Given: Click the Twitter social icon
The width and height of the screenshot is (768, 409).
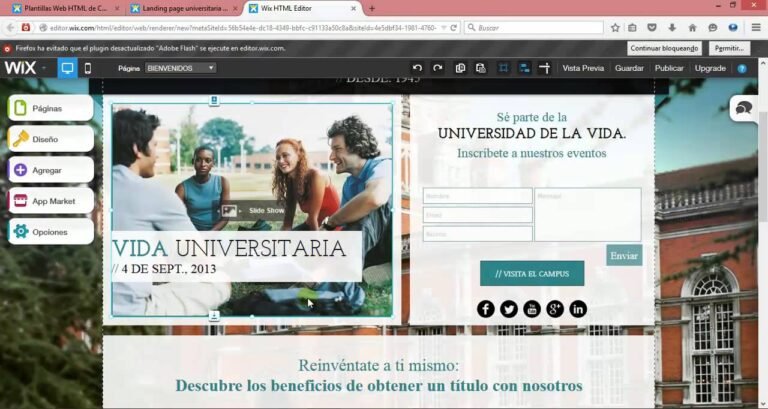Looking at the screenshot, I should pos(508,309).
